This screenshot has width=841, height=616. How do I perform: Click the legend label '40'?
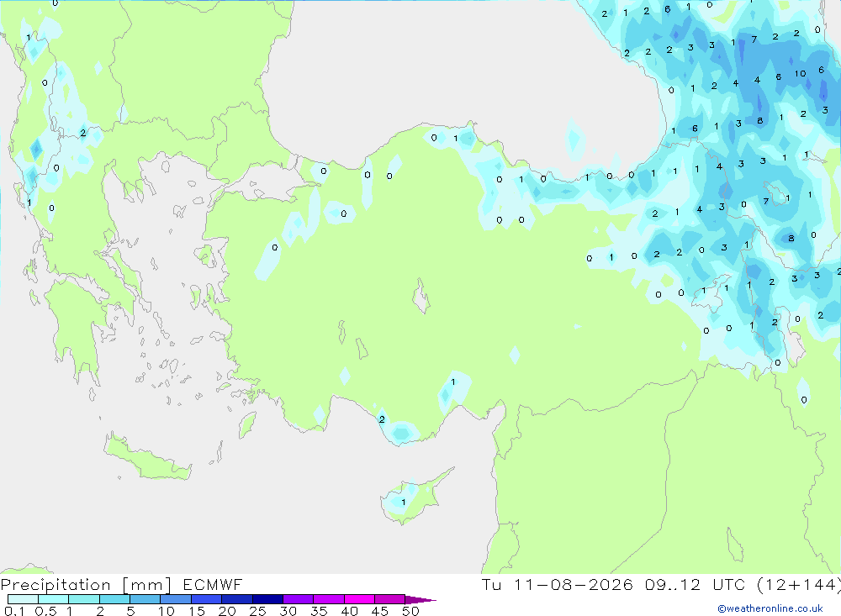coord(350,611)
